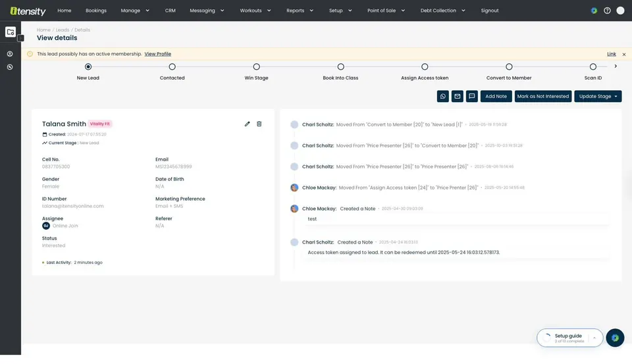Expand the Setup menu
Viewport: 632px width, 364px height.
(340, 11)
